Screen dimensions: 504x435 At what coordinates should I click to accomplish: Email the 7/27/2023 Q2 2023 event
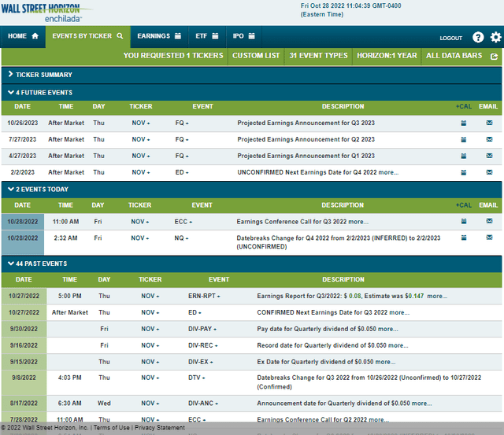489,139
